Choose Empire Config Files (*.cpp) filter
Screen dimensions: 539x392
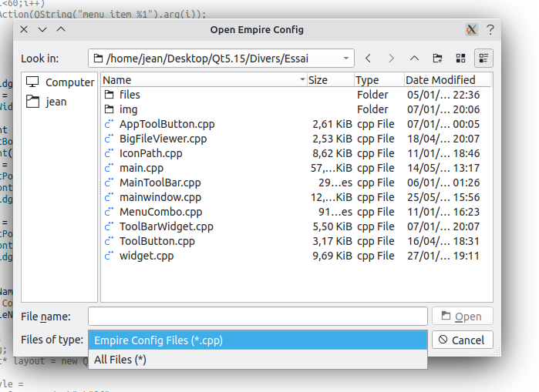point(258,340)
